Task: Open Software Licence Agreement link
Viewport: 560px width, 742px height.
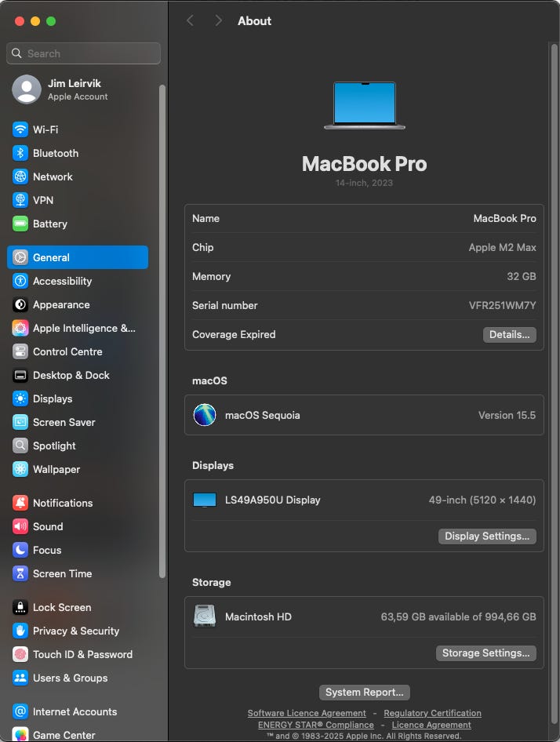Action: (307, 713)
